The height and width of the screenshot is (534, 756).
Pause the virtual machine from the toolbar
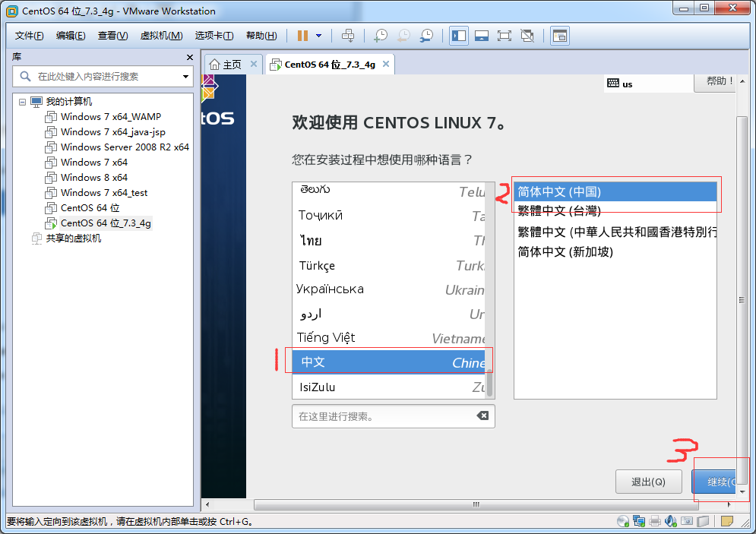point(303,36)
